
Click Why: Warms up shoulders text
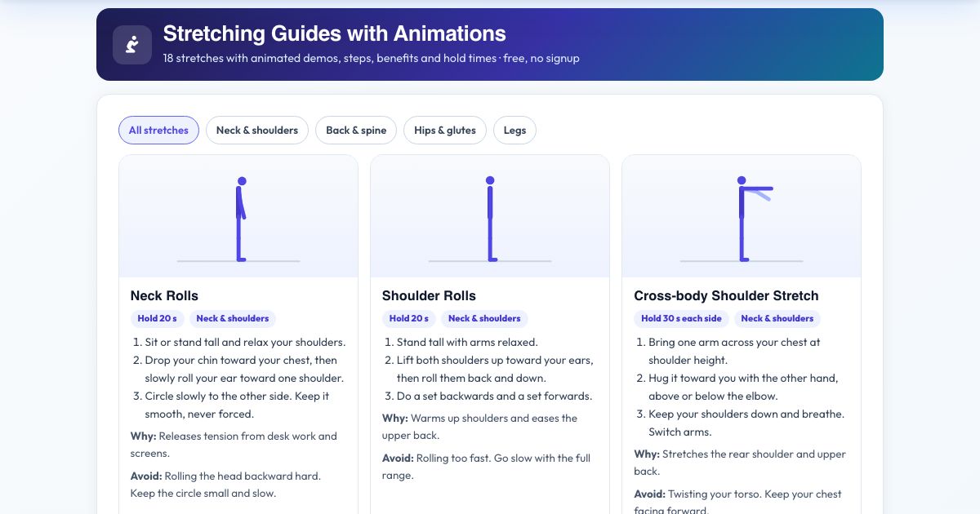pos(479,427)
